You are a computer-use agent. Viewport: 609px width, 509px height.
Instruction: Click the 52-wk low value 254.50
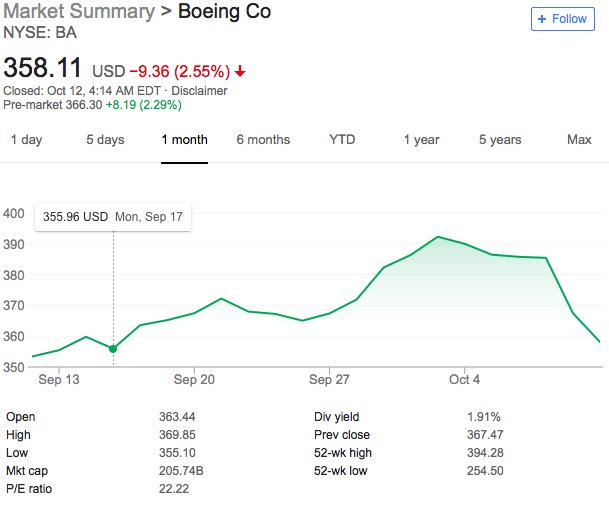[x=485, y=471]
